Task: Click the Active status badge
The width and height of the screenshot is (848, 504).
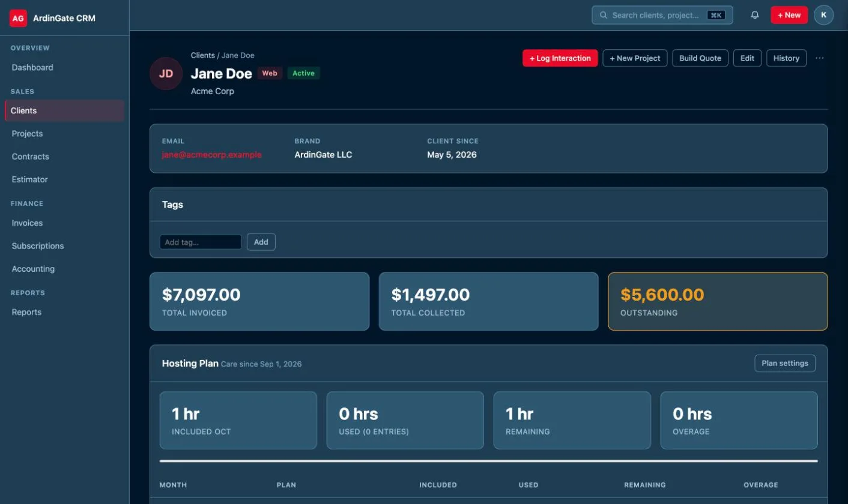Action: [x=304, y=73]
